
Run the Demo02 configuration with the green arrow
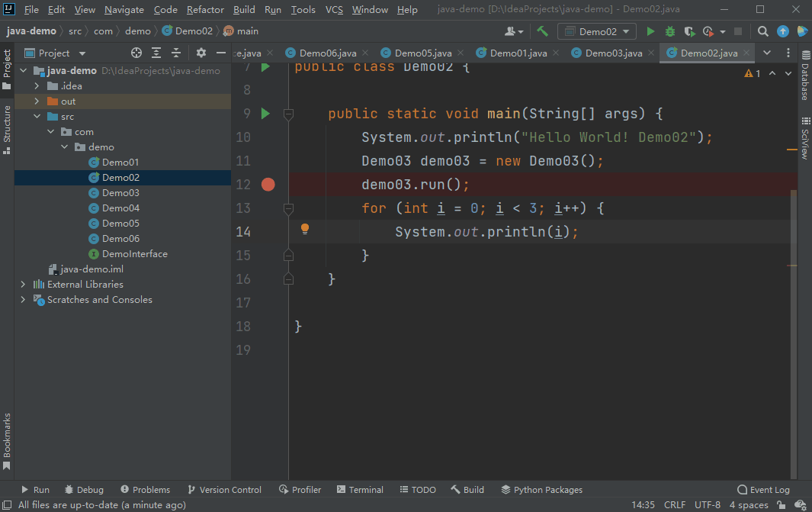point(650,31)
